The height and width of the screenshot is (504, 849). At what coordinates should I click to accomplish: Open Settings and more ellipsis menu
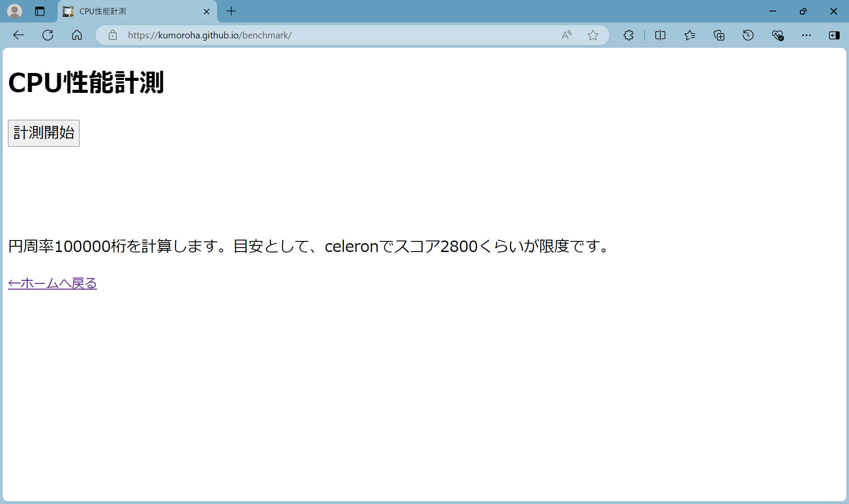click(x=807, y=35)
